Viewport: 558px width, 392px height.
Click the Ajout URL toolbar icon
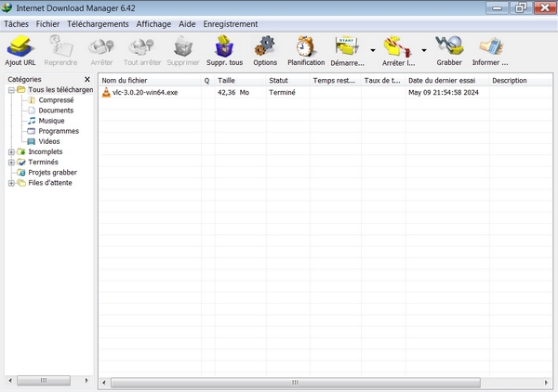(x=20, y=46)
